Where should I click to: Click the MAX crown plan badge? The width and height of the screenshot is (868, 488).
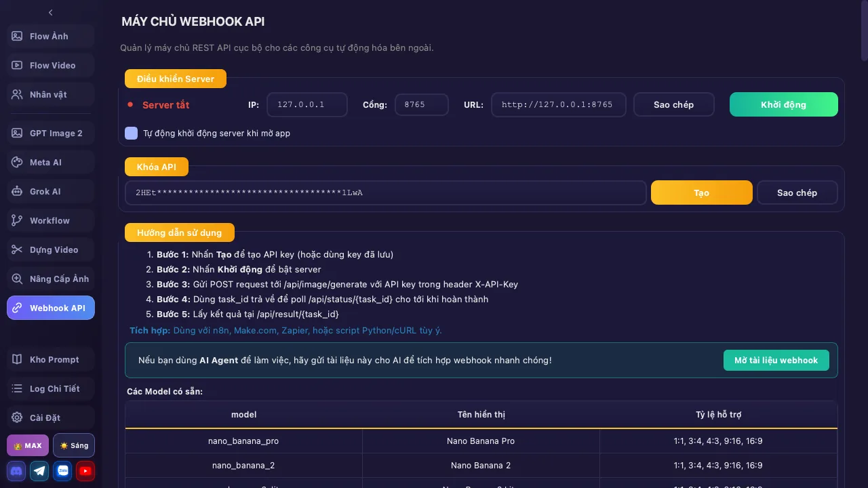tap(28, 446)
